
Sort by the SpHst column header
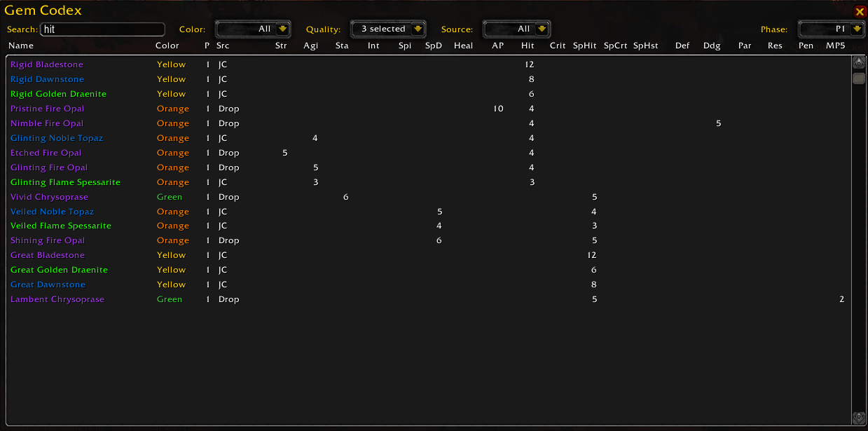pyautogui.click(x=646, y=46)
